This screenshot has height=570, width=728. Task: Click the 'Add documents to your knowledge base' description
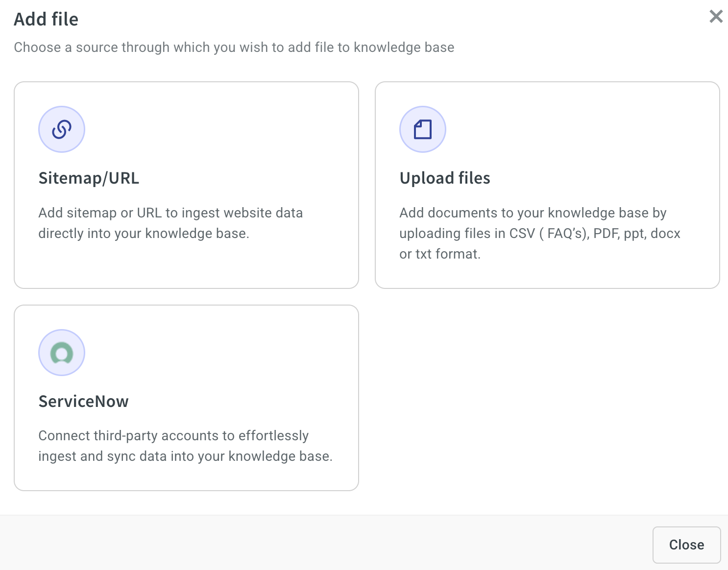[533, 213]
